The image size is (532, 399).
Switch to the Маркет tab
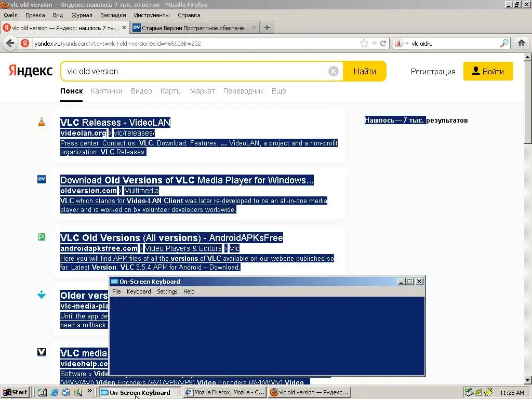coord(203,91)
